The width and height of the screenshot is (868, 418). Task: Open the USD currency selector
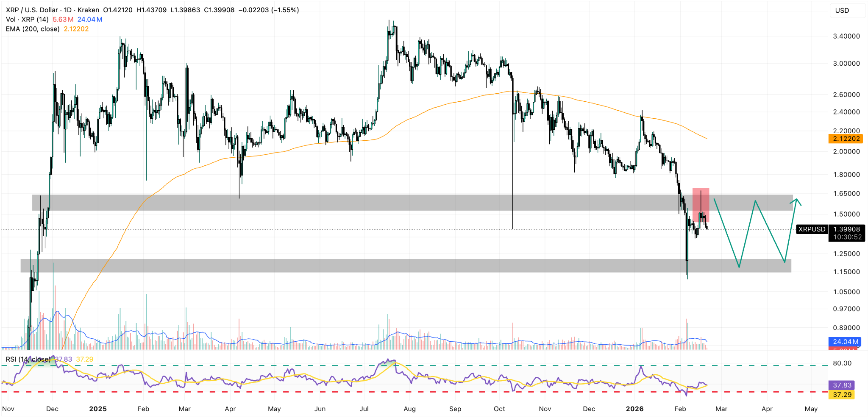pyautogui.click(x=842, y=10)
